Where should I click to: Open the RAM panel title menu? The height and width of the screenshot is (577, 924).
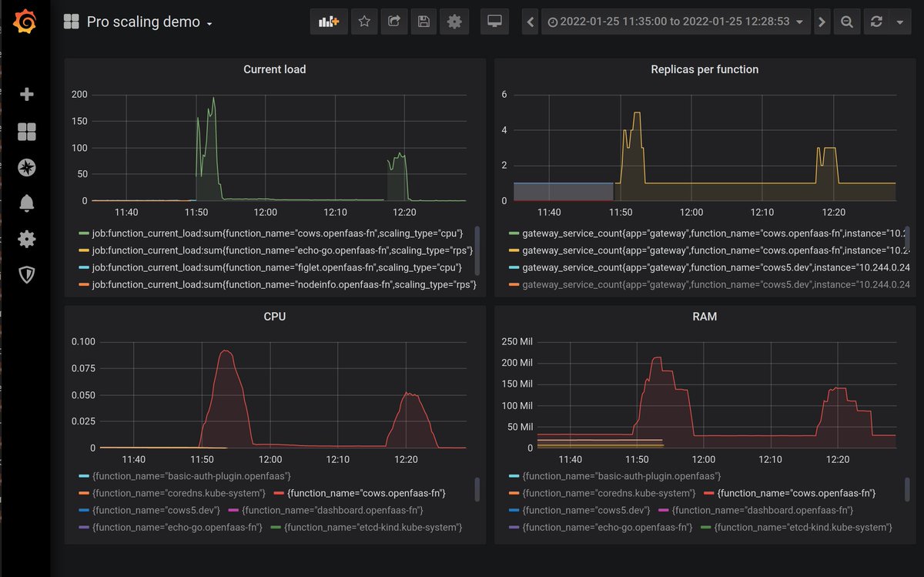[705, 316]
